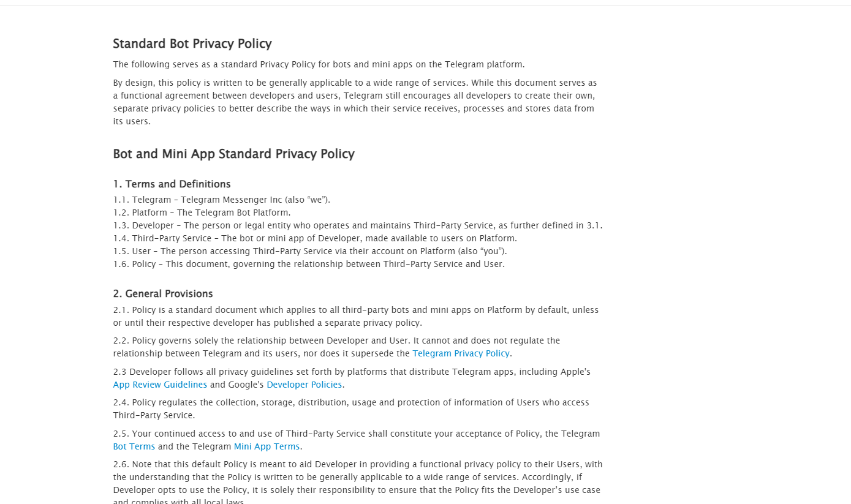This screenshot has width=851, height=504.
Task: Visit the Mini App Terms link
Action: (x=267, y=446)
